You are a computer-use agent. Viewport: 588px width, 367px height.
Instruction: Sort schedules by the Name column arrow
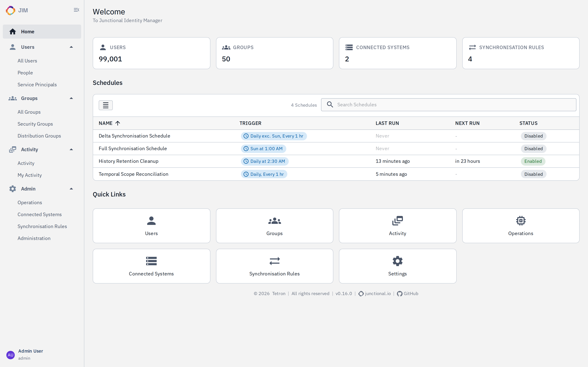coord(118,123)
